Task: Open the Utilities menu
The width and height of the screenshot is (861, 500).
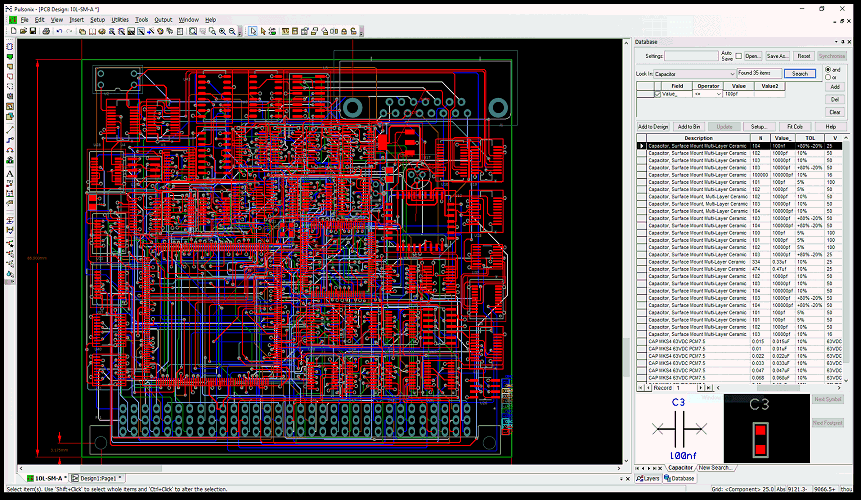Action: pyautogui.click(x=120, y=19)
